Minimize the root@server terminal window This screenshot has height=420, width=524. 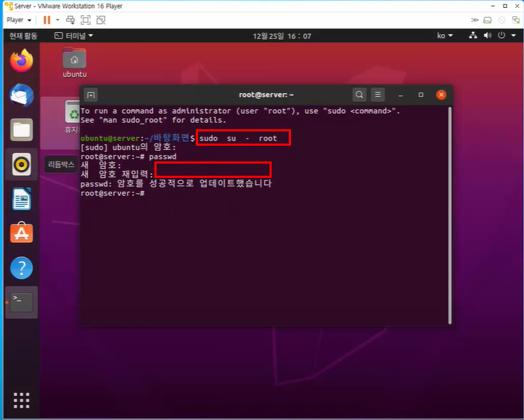click(401, 95)
